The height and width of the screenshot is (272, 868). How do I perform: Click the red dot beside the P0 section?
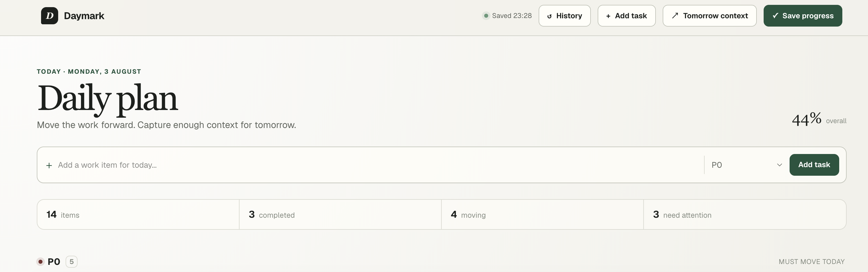pyautogui.click(x=40, y=261)
